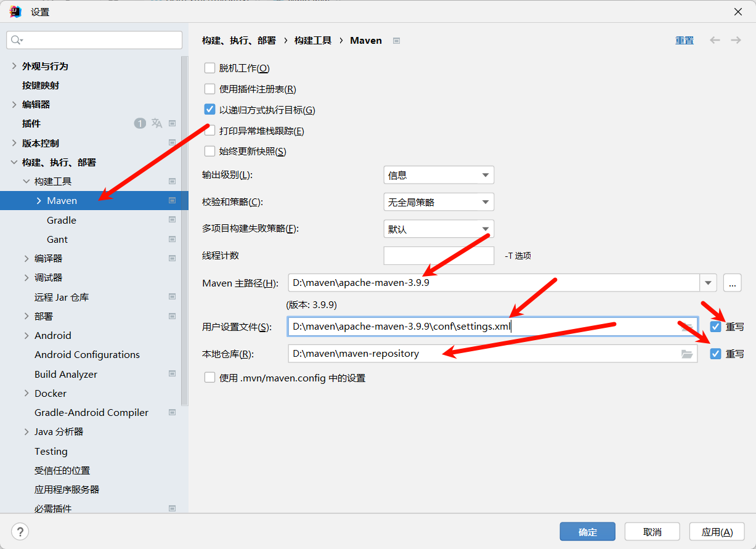Enable the 脱机工作 checkbox
The width and height of the screenshot is (756, 549).
point(209,68)
